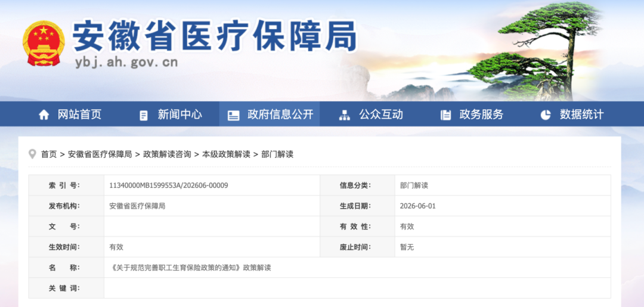This screenshot has height=307, width=644.
Task: Click the title 《关于规范完善职工生育保险政策的通知》政策解读
Action: (191, 268)
